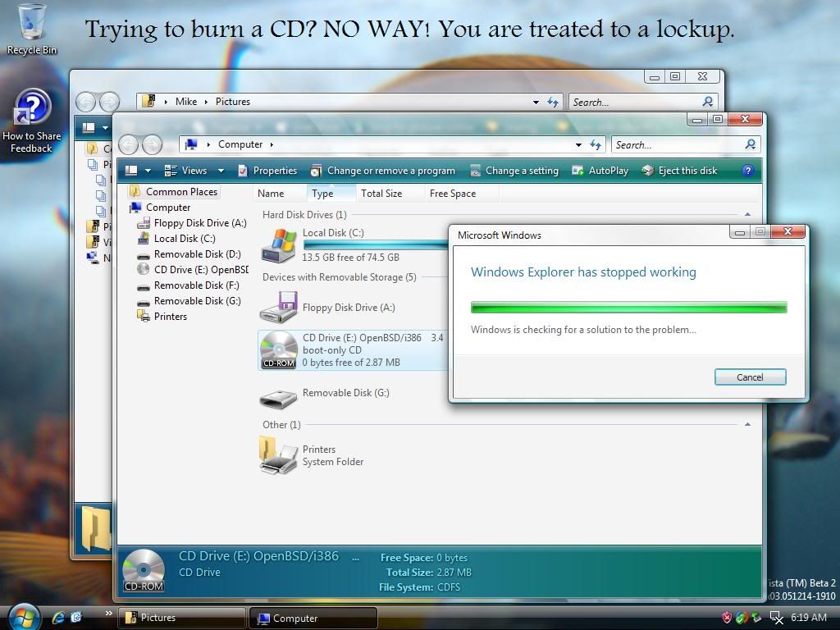Open the Recycle Bin desktop icon
Viewport: 840px width, 630px height.
pyautogui.click(x=31, y=30)
